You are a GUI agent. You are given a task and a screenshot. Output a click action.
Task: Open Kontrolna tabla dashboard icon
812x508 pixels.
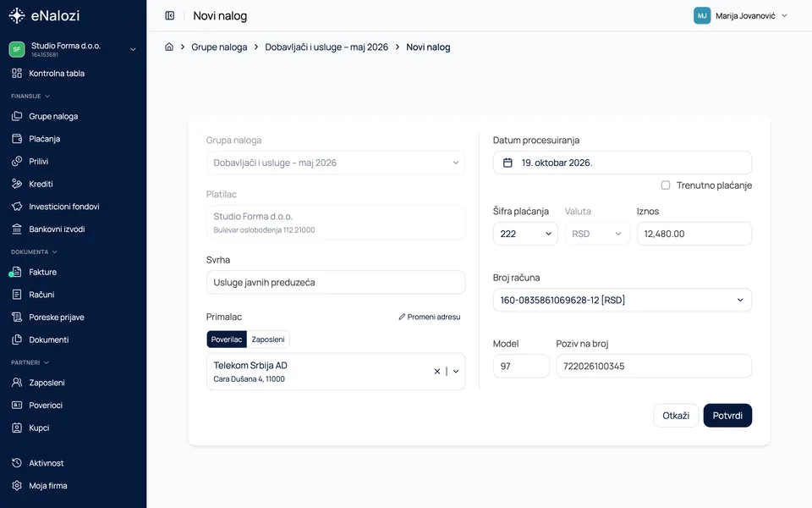17,73
